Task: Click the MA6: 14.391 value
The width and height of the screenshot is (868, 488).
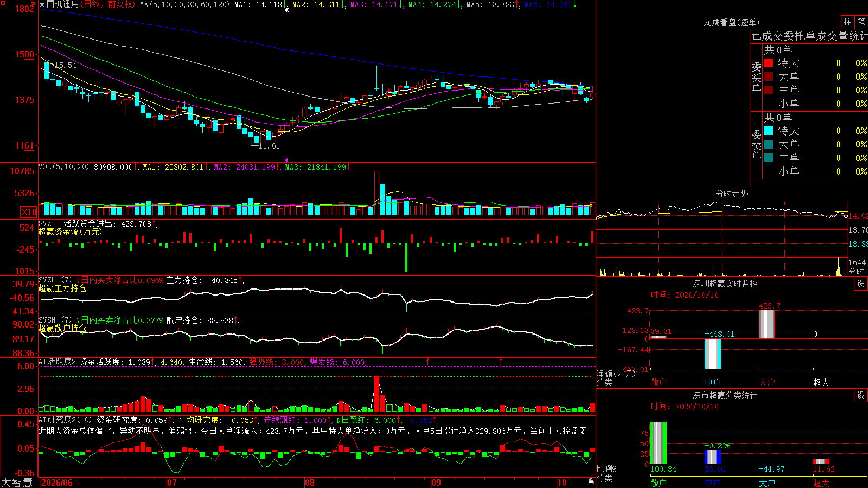Action: 548,4
